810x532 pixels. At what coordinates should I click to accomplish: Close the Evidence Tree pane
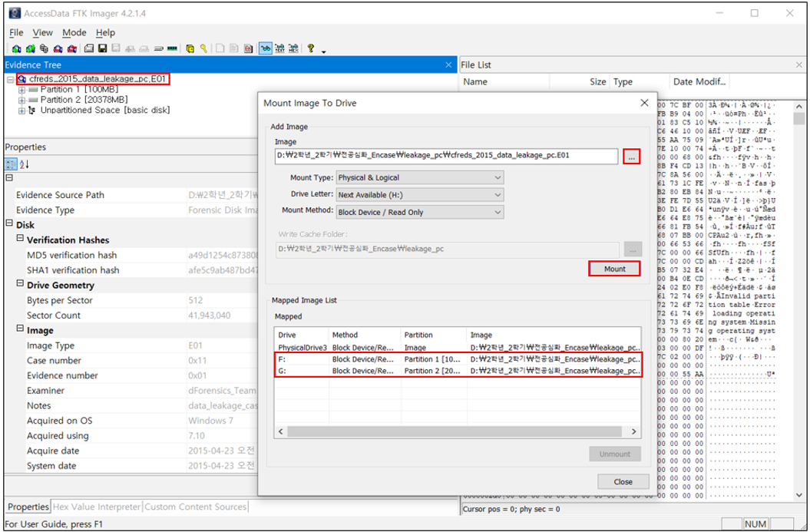tap(448, 64)
